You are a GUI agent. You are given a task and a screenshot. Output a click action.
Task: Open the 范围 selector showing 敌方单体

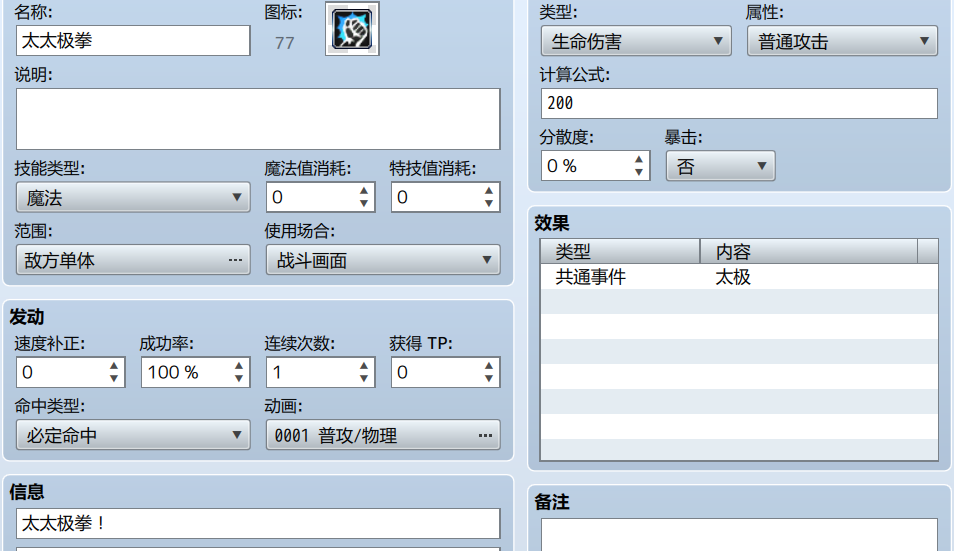click(x=133, y=260)
